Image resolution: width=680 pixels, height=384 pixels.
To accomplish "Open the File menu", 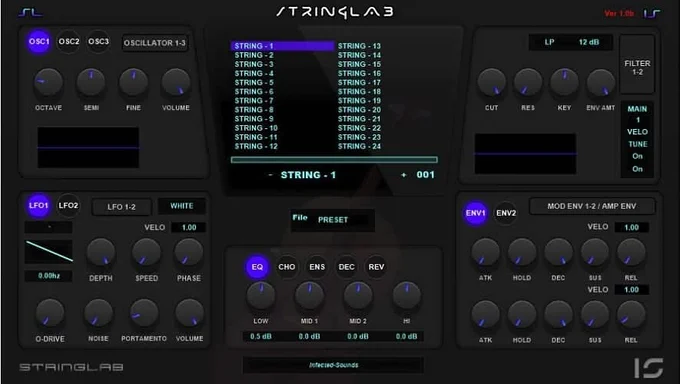I will pos(300,218).
